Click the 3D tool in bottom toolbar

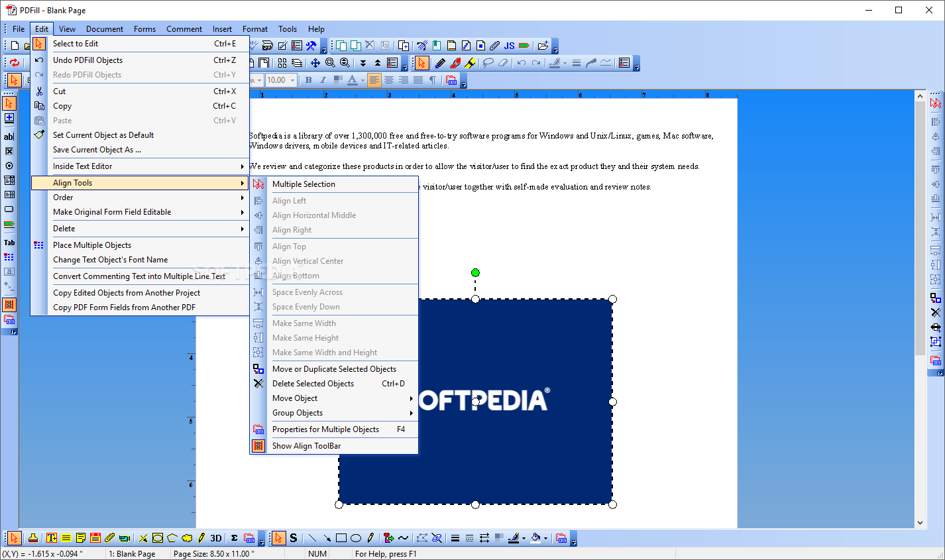216,538
